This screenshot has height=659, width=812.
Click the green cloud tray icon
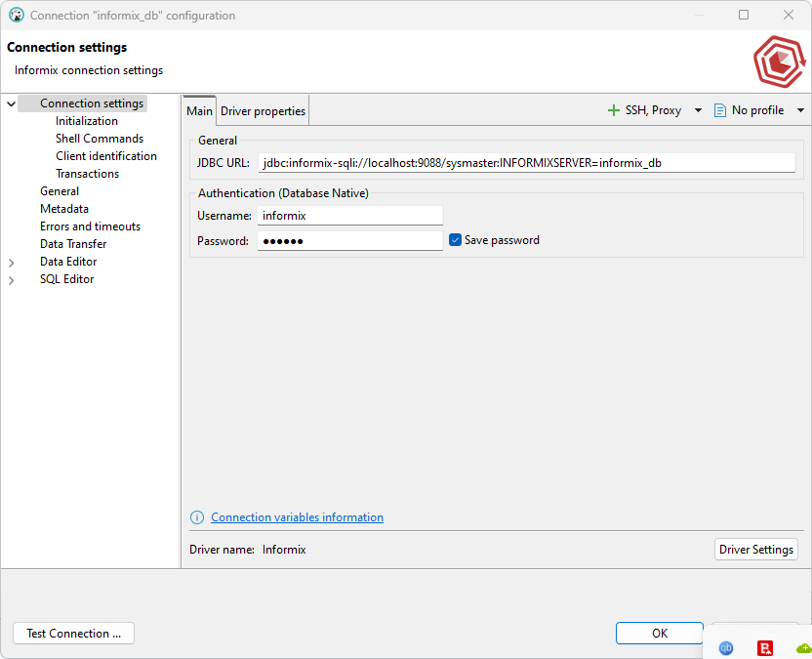[803, 647]
